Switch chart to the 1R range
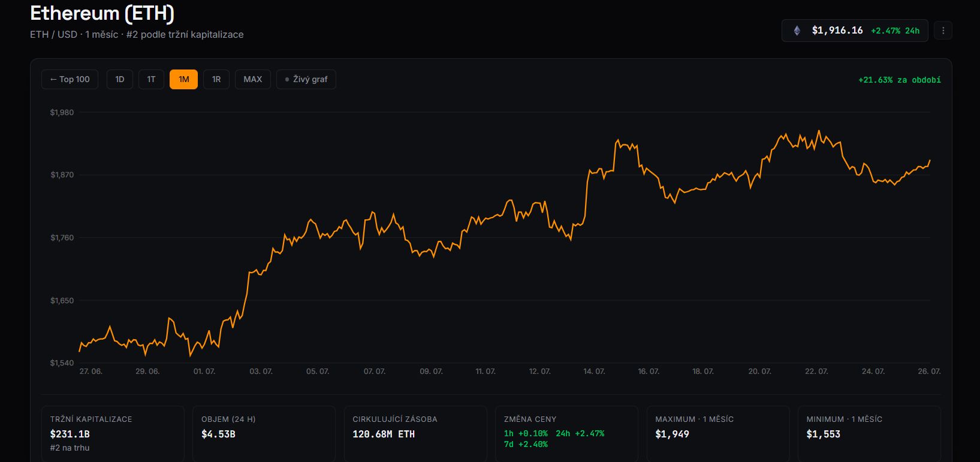This screenshot has height=462, width=980. coord(216,79)
